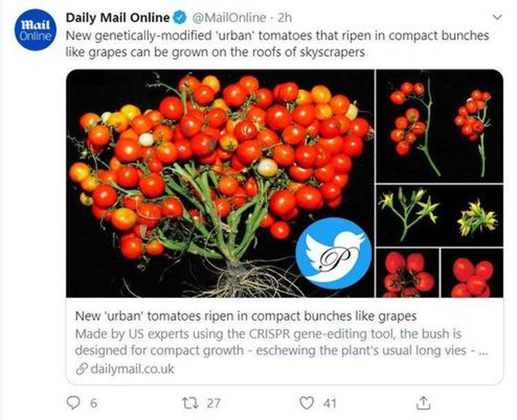Click the blue bird watermark logo
Viewport: 517px width, 420px height.
[333, 253]
